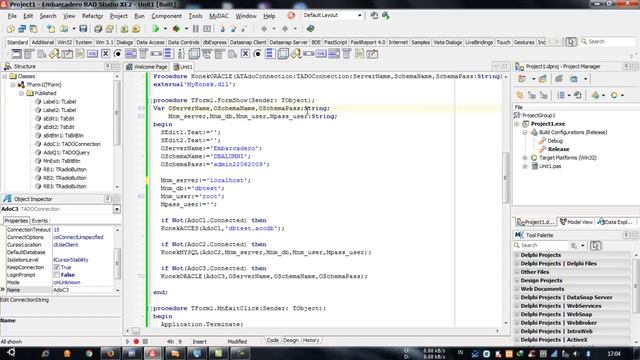Open the Refactor menu

92,16
